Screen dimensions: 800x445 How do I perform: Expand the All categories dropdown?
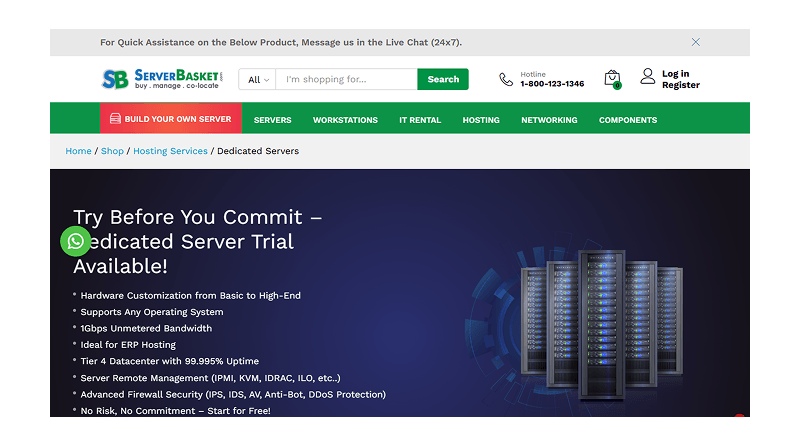point(258,80)
